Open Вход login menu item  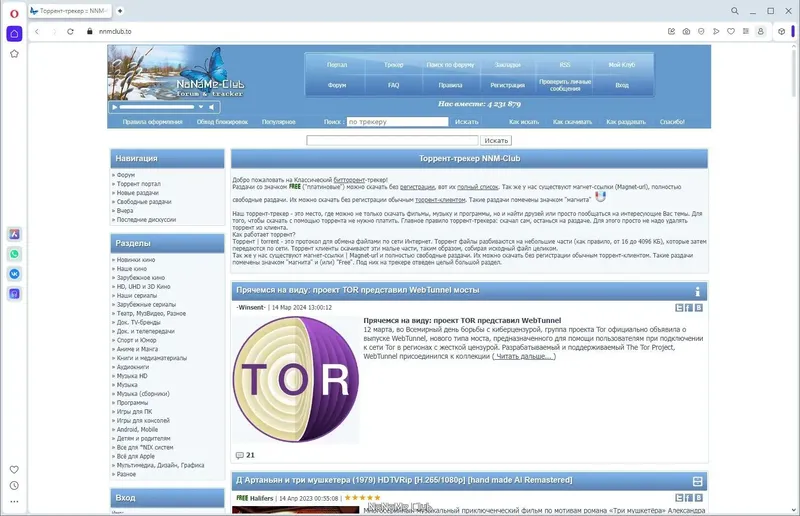(622, 85)
